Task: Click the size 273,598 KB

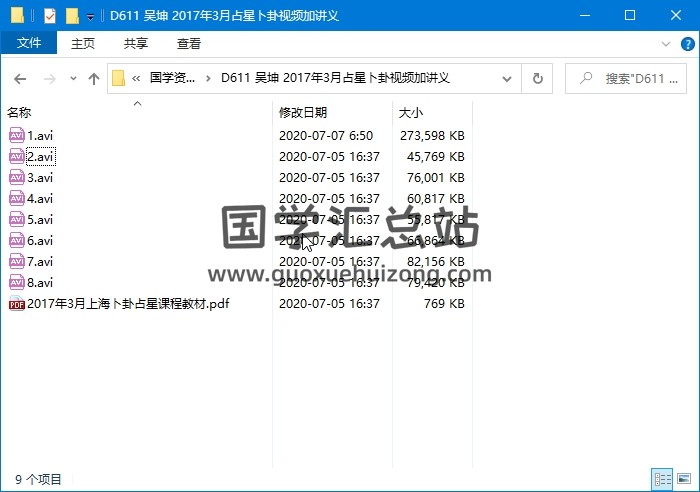Action: pyautogui.click(x=432, y=135)
